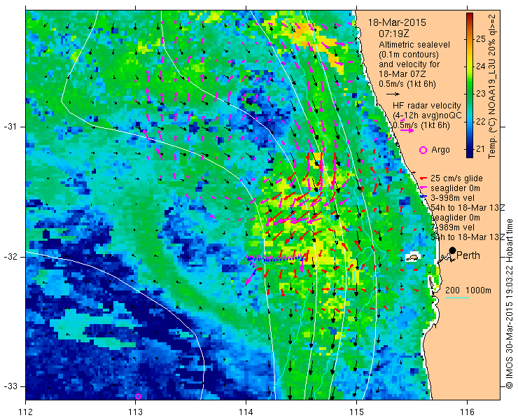Click the latitude axis label '-33'
The image size is (518, 420).
click(10, 386)
